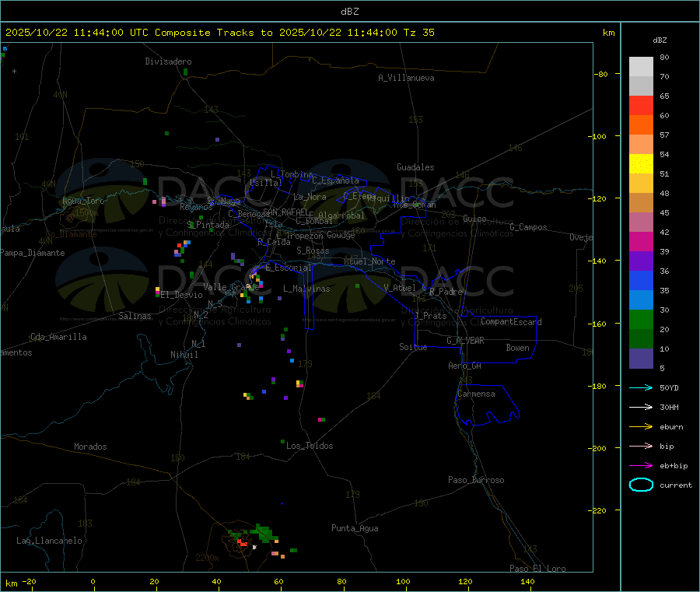Click the yellow eburn arrow legend icon
The width and height of the screenshot is (700, 592).
[x=641, y=427]
